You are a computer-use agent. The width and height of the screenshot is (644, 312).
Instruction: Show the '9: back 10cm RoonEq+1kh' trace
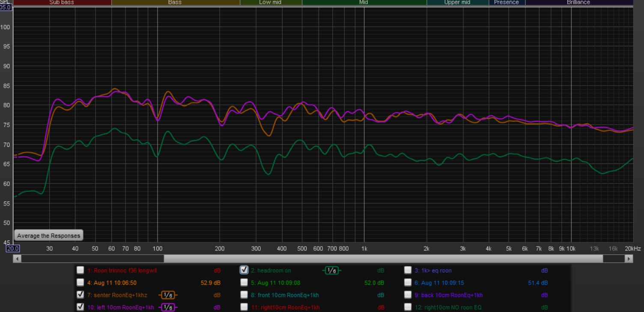[x=408, y=295]
